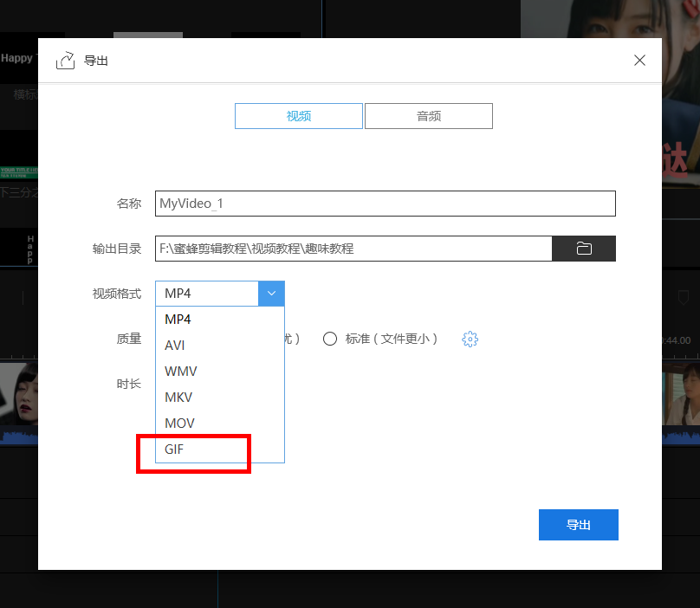Choose WMV format option
The height and width of the screenshot is (608, 700).
coord(220,372)
